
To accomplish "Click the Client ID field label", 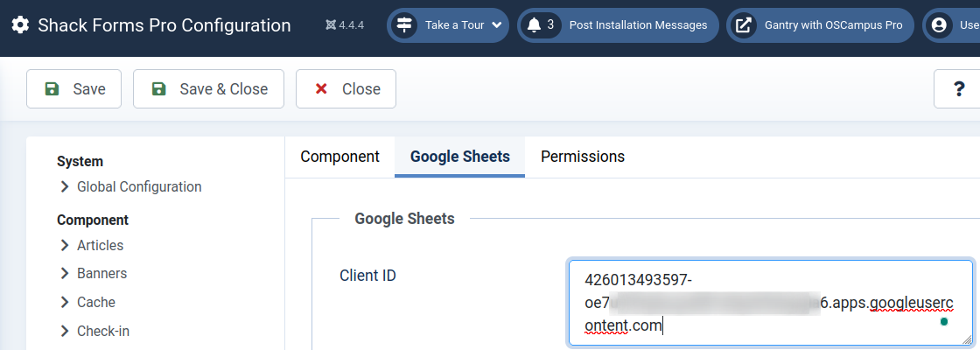I will click(367, 276).
